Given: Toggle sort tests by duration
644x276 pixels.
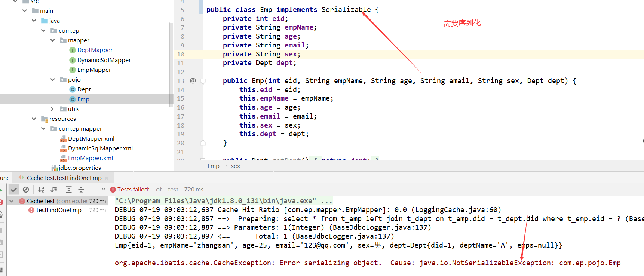Looking at the screenshot, I should 54,190.
